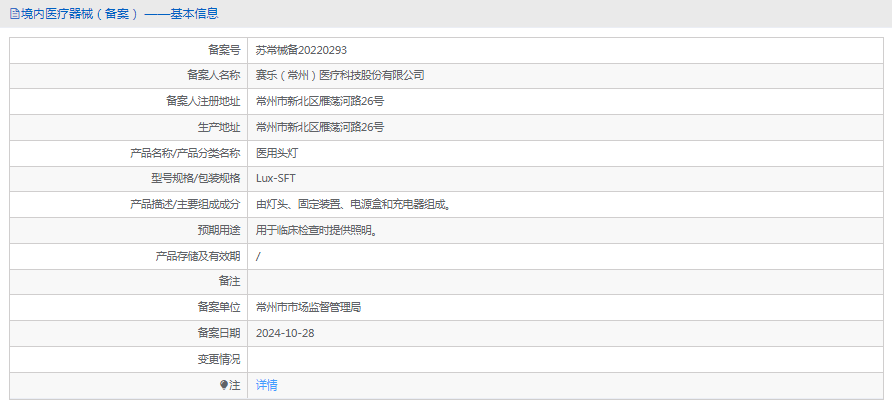Click registered address value in 备案人注册地址 row
The height and width of the screenshot is (407, 892).
320,101
